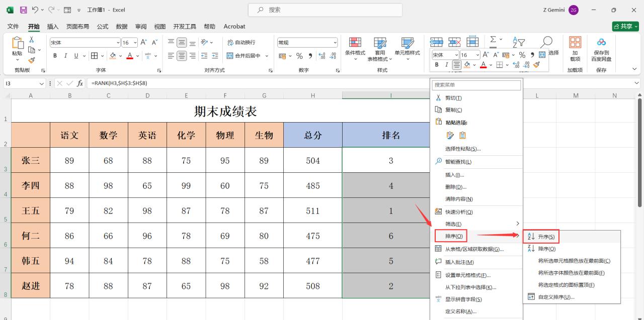Click the context menu search field (搜索菜单)
The width and height of the screenshot is (644, 320).
coord(476,85)
